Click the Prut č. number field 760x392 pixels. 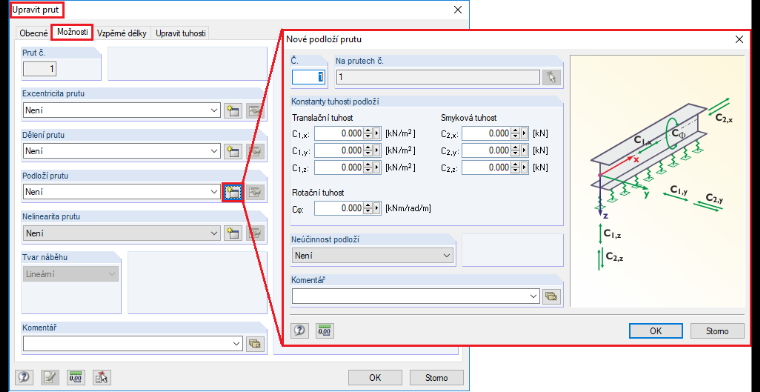click(40, 69)
